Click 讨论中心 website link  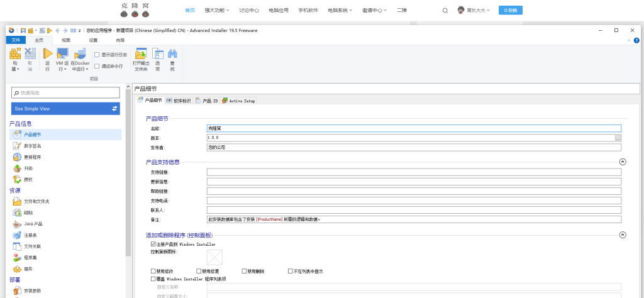pyautogui.click(x=249, y=11)
